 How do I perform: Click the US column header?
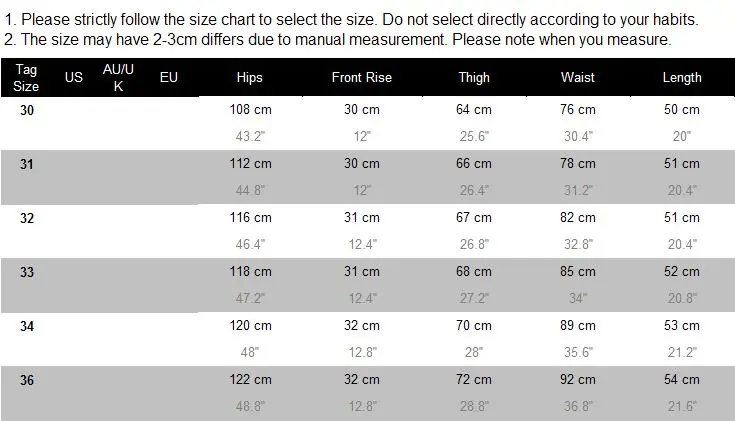pos(73,77)
